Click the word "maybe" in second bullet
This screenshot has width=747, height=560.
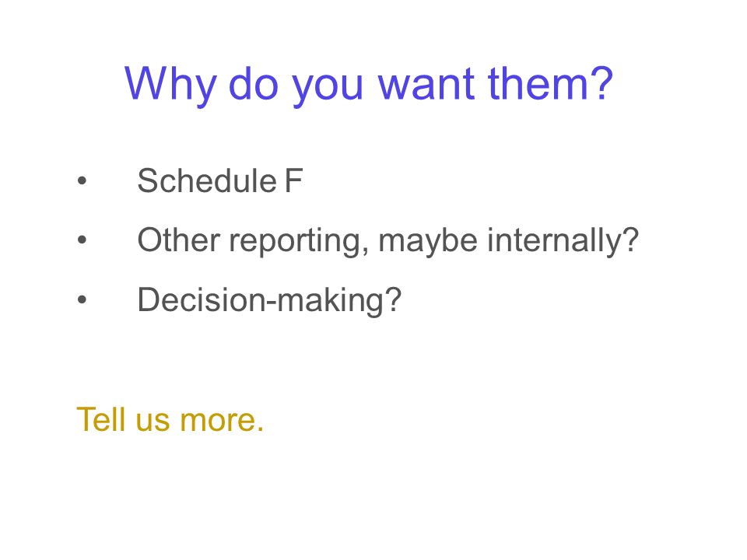pos(428,241)
